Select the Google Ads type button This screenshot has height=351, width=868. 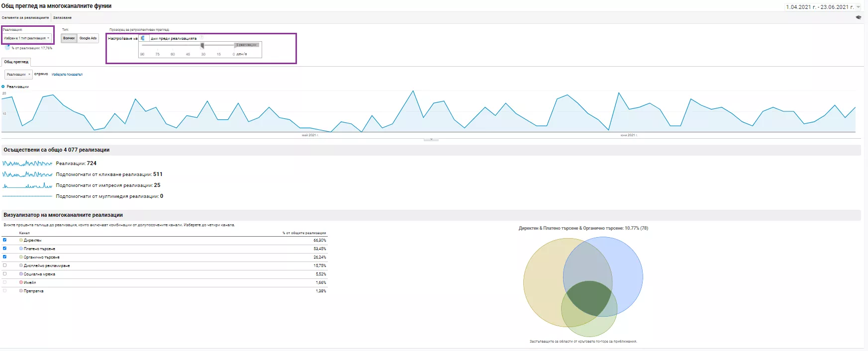click(x=88, y=38)
